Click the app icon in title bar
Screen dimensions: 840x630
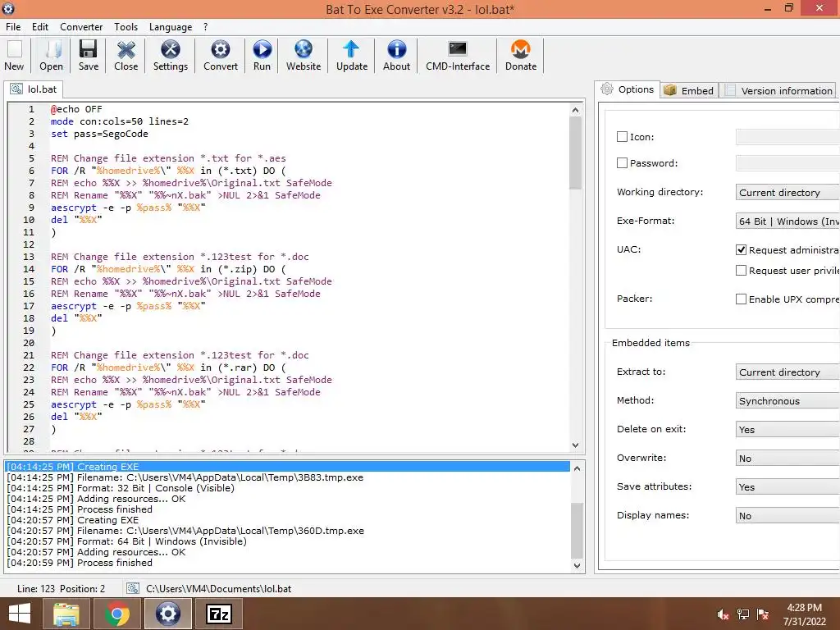[x=8, y=8]
